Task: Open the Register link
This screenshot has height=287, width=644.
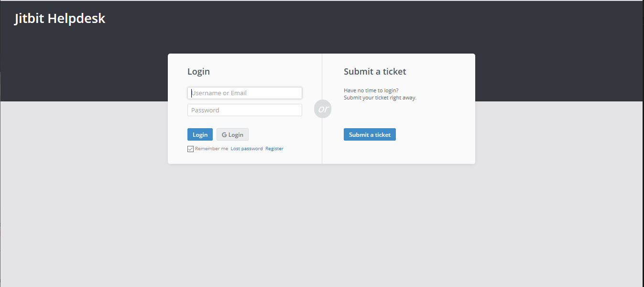Action: click(x=274, y=149)
